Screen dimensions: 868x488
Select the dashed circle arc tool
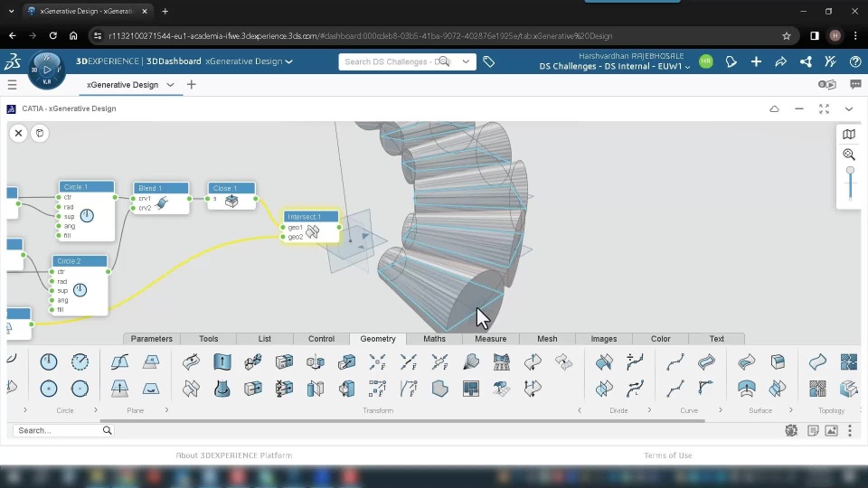coord(80,361)
